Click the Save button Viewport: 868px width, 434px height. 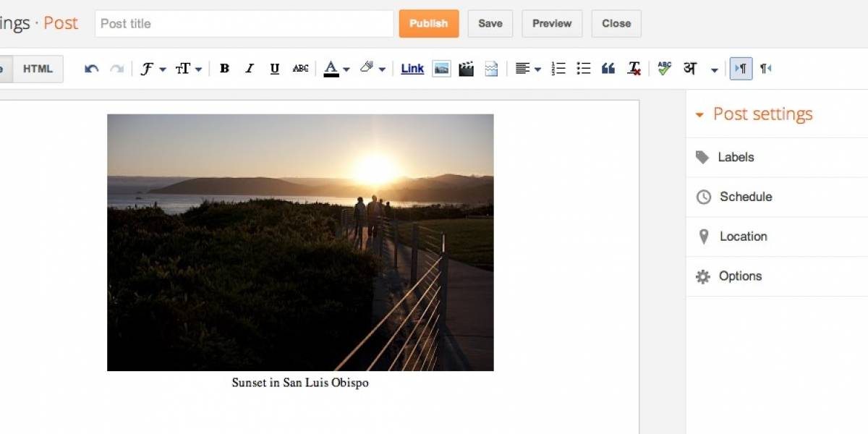(x=490, y=23)
